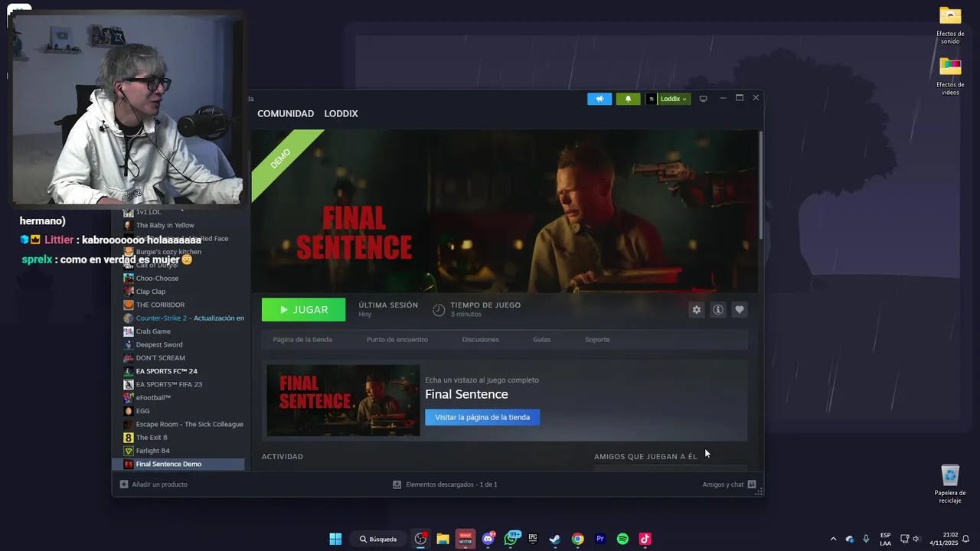Click the Final Sentence hero banner
This screenshot has width=980, height=551.
point(505,211)
